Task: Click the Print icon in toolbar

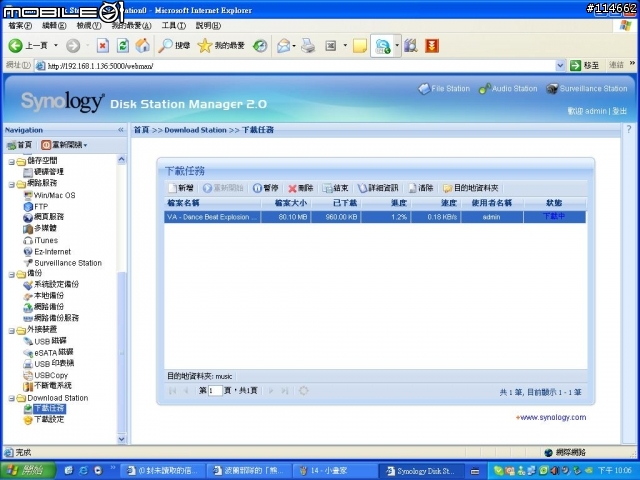Action: tap(308, 46)
